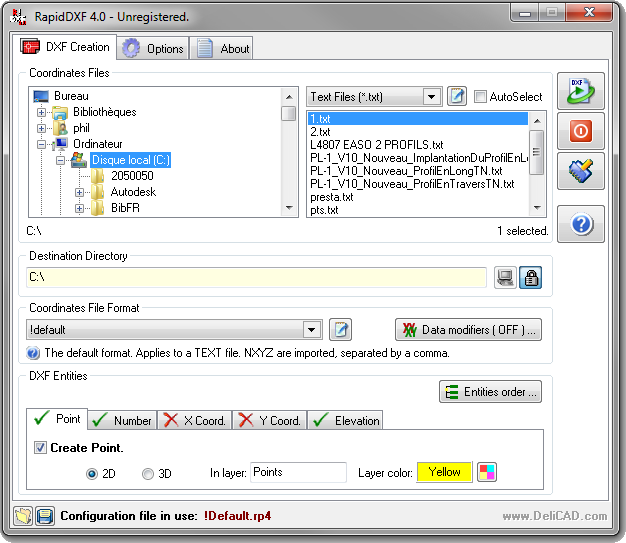Click the red stop/exit icon button
The height and width of the screenshot is (543, 626).
[580, 131]
